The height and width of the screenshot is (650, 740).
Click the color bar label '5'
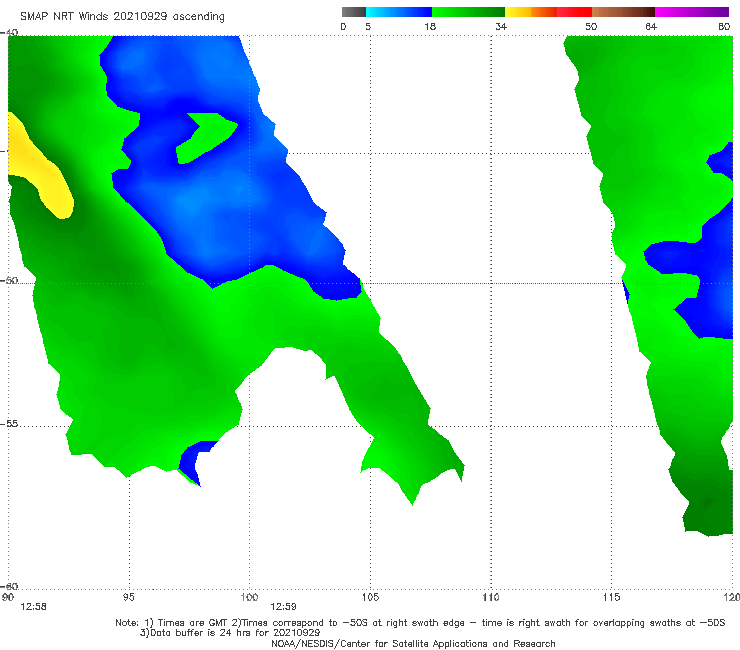click(368, 26)
